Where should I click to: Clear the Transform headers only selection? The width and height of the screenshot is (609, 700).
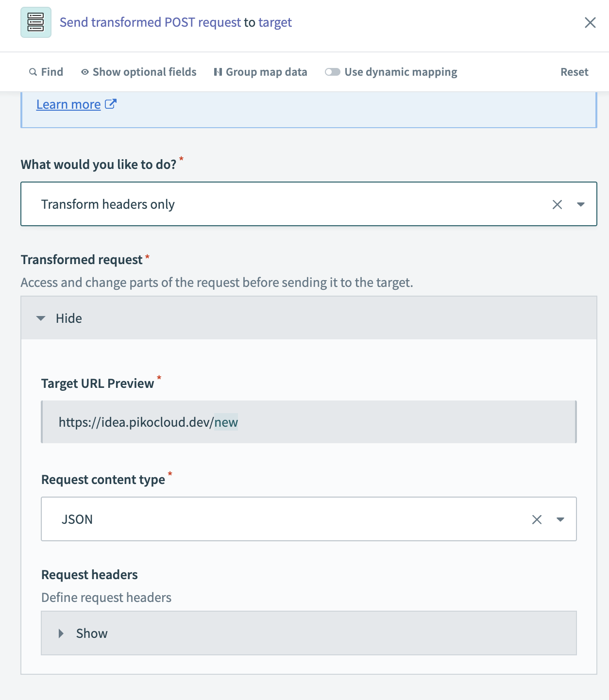pos(557,204)
